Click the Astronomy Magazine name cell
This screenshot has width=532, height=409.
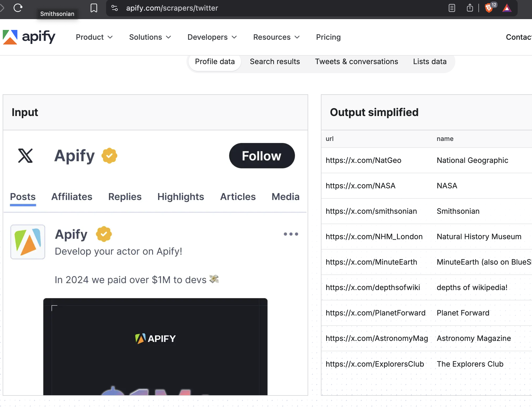tap(474, 338)
